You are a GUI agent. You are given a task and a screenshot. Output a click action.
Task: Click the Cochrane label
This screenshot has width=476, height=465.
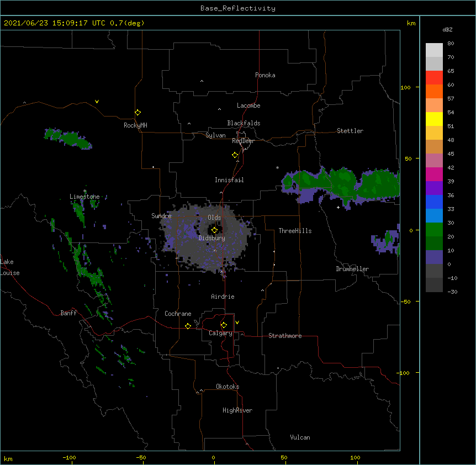(x=178, y=314)
